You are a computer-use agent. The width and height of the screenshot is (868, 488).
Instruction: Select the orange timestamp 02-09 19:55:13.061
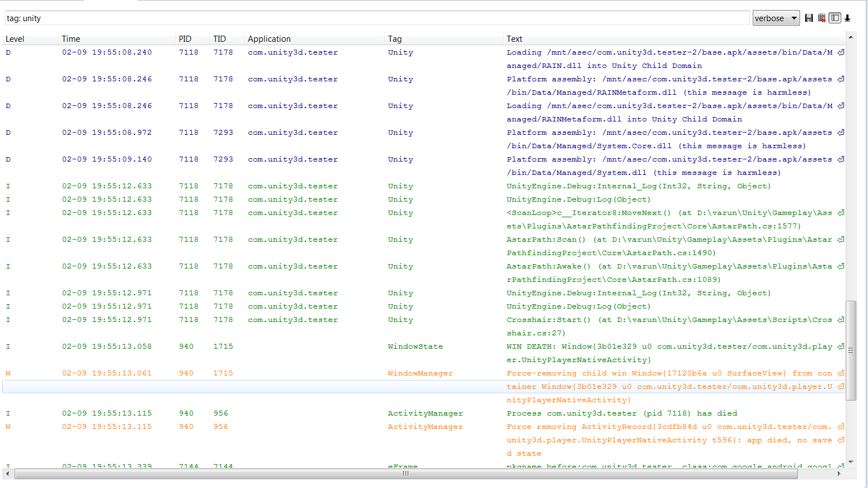tap(107, 373)
